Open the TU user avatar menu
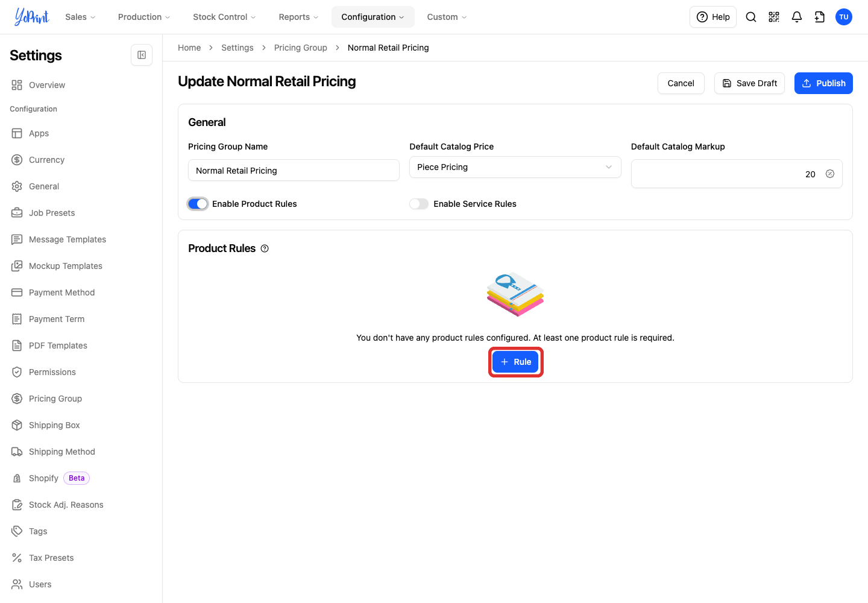 tap(844, 17)
